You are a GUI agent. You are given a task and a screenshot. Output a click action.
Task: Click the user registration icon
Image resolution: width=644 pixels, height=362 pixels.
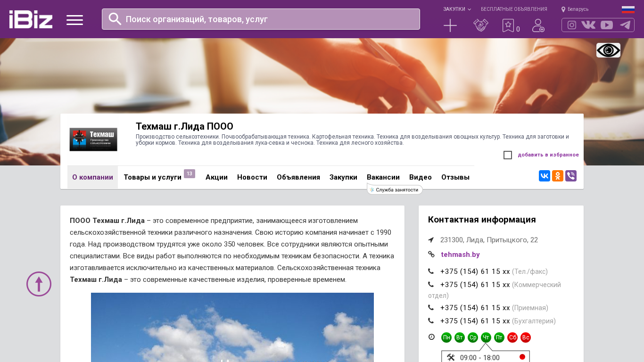[538, 25]
